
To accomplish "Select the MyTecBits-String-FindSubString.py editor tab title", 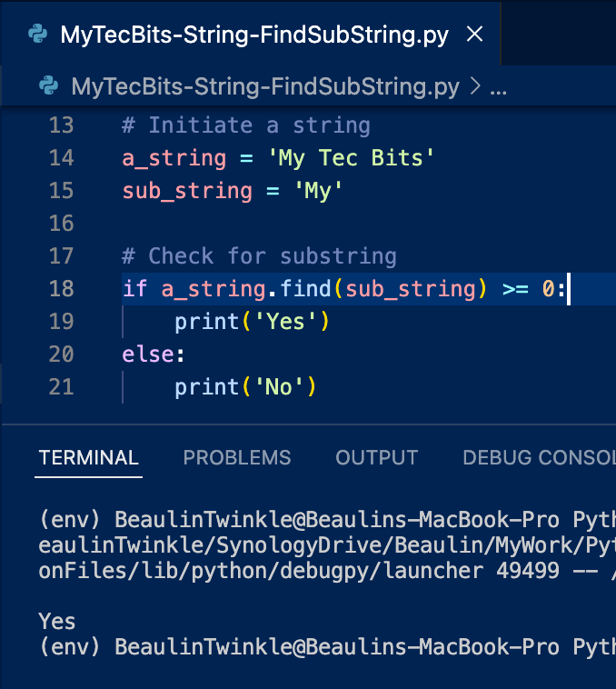I will tap(254, 35).
